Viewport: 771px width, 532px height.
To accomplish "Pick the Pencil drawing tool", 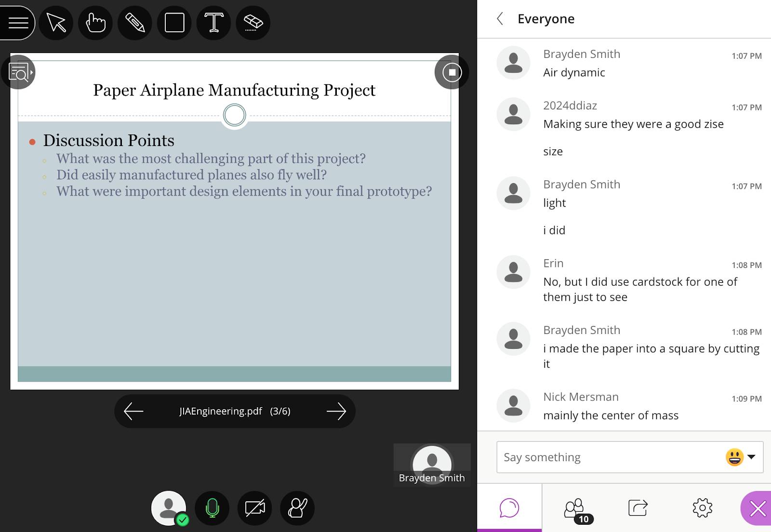I will point(135,23).
